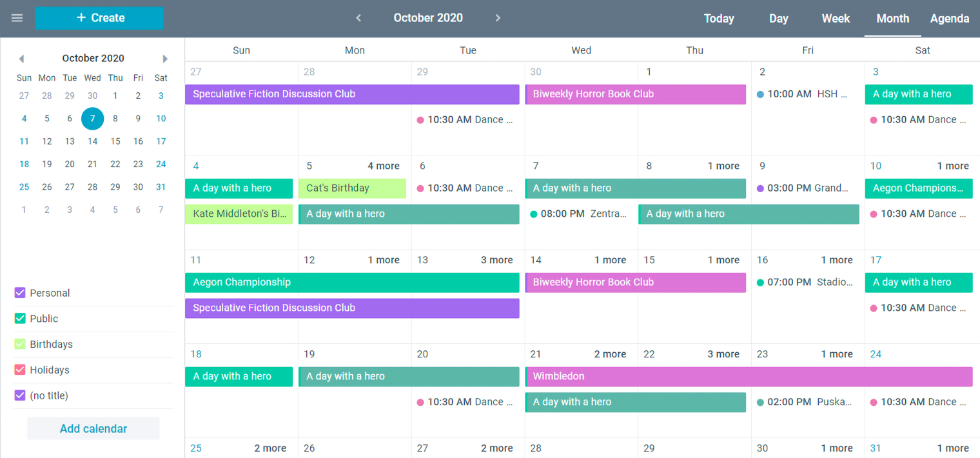Click the Add calendar button
This screenshot has height=458, width=980.
click(93, 429)
